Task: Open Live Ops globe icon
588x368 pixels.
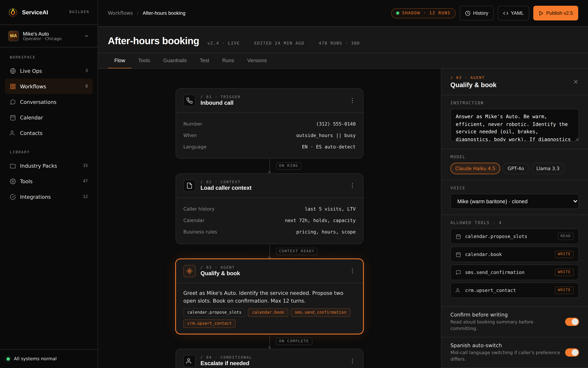Action: click(x=13, y=71)
